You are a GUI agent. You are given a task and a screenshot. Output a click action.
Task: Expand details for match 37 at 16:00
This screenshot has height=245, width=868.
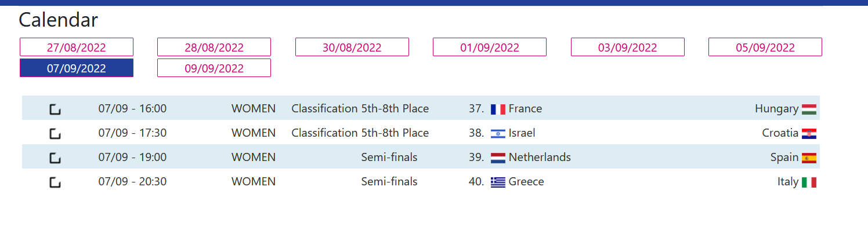pyautogui.click(x=55, y=109)
